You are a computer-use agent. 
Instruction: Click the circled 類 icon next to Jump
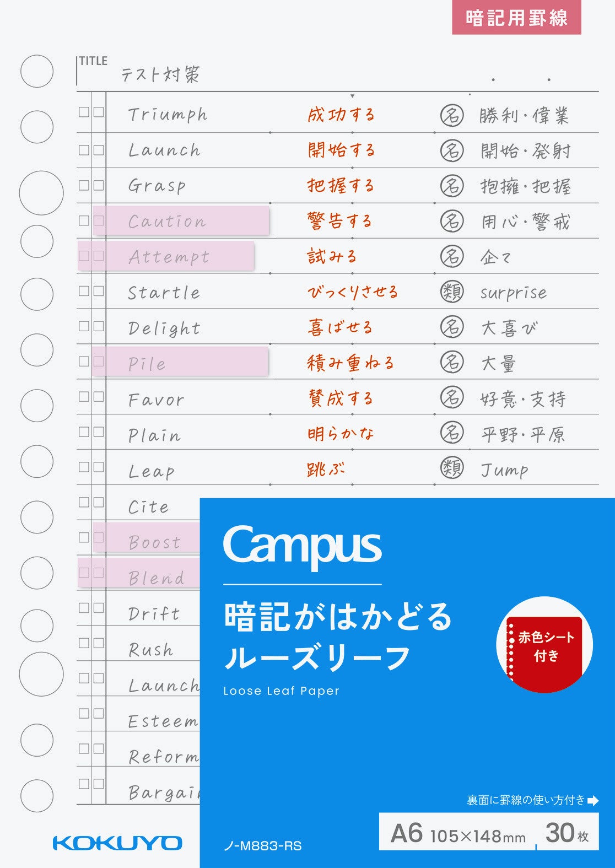click(451, 468)
